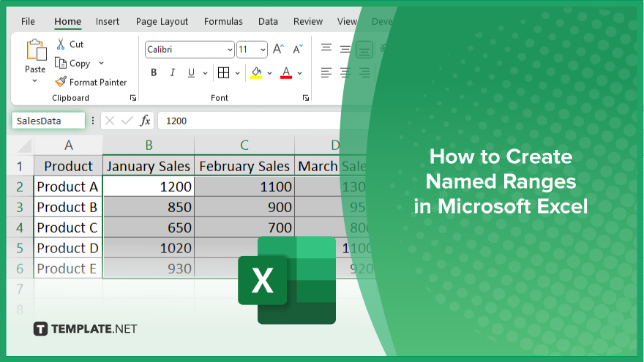
Task: Open the Calibri font name dropdown
Action: coord(230,50)
